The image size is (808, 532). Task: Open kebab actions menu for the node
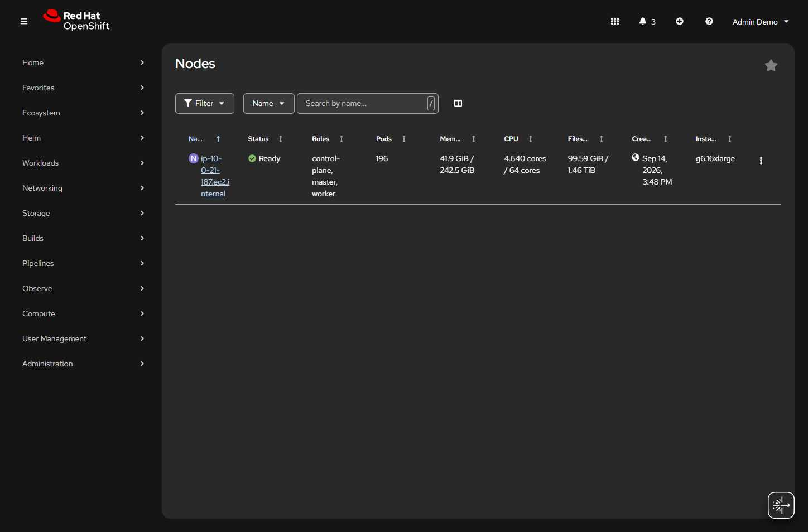pos(761,161)
